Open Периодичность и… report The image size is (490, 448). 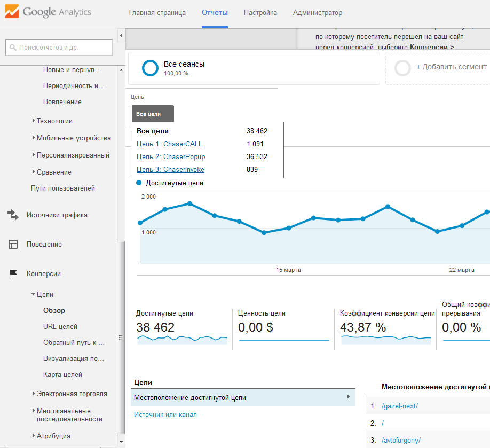74,85
